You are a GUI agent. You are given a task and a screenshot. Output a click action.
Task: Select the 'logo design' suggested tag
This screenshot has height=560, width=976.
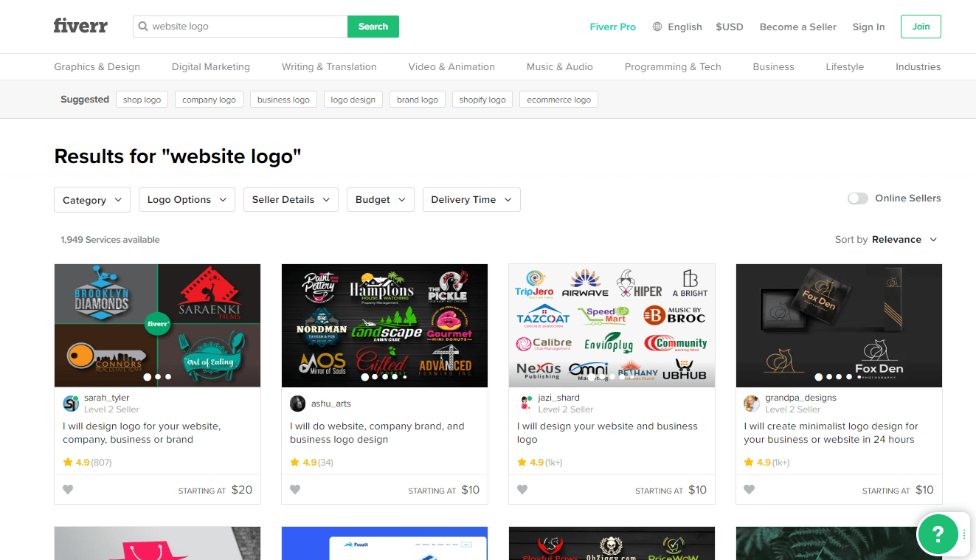tap(353, 100)
